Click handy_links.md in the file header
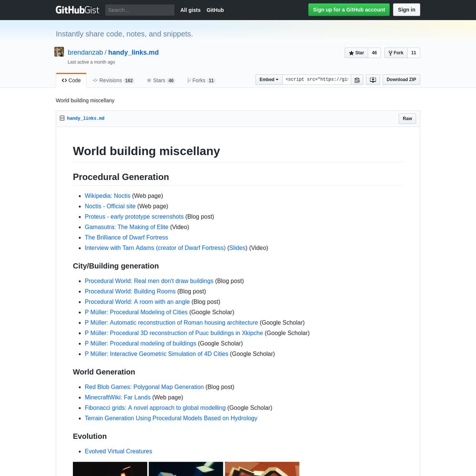This screenshot has height=476, width=476. pos(86,119)
